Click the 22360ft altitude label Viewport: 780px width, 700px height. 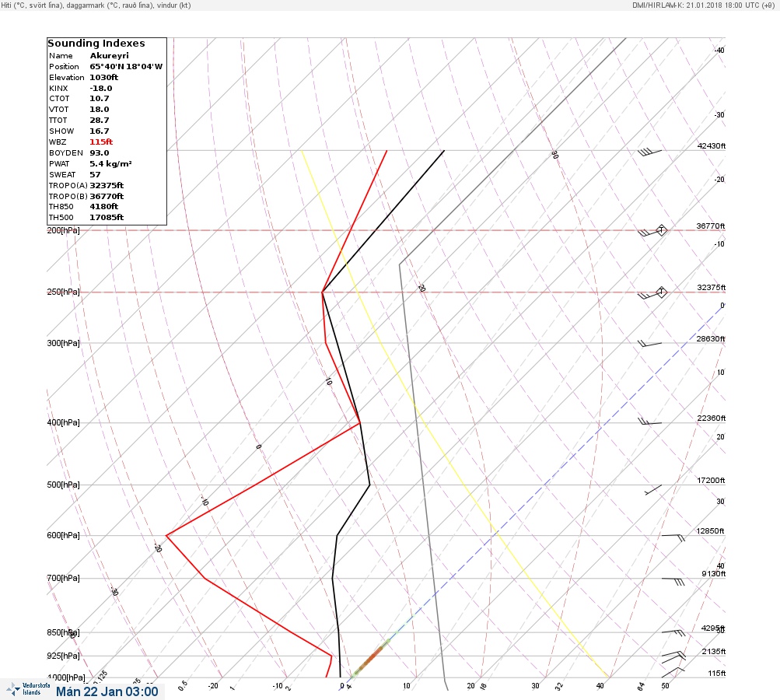[x=712, y=418]
